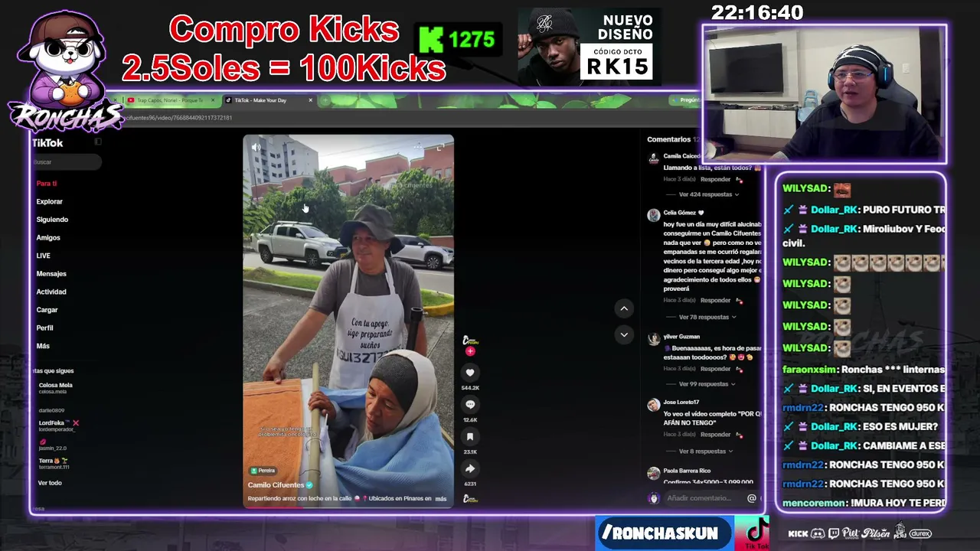
Task: Click the TikTok logo in the sidebar
Action: tap(47, 143)
